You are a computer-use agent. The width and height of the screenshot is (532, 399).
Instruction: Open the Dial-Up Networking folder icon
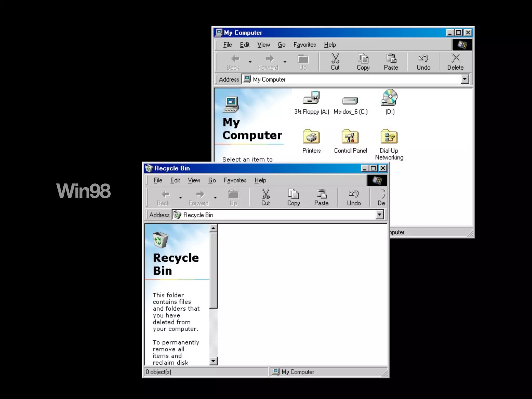[x=389, y=137]
